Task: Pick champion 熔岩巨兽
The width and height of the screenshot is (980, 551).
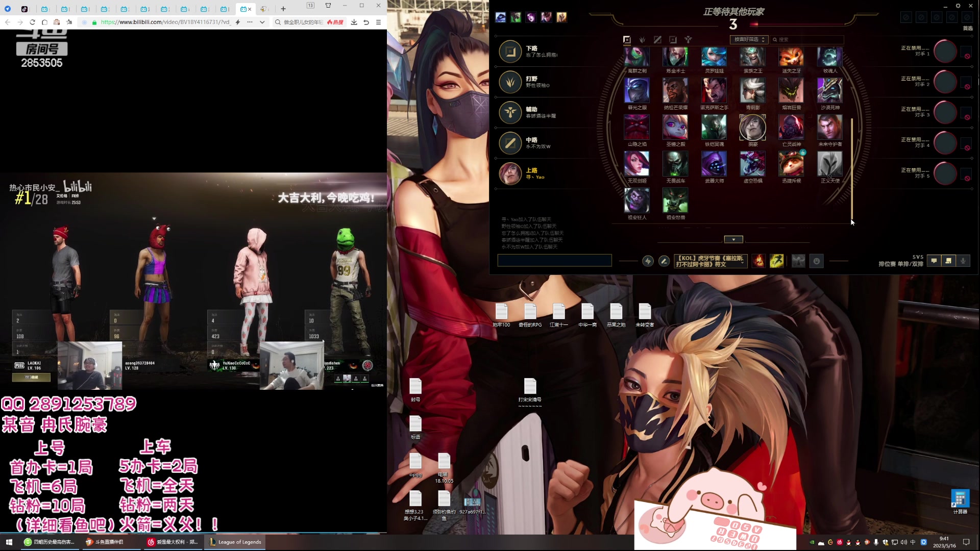Action: pyautogui.click(x=791, y=90)
